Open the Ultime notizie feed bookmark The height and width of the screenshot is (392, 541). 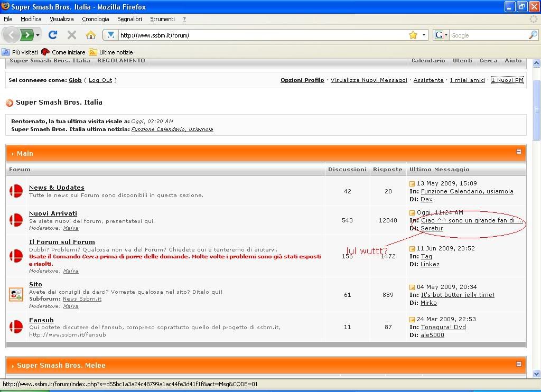[x=111, y=52]
